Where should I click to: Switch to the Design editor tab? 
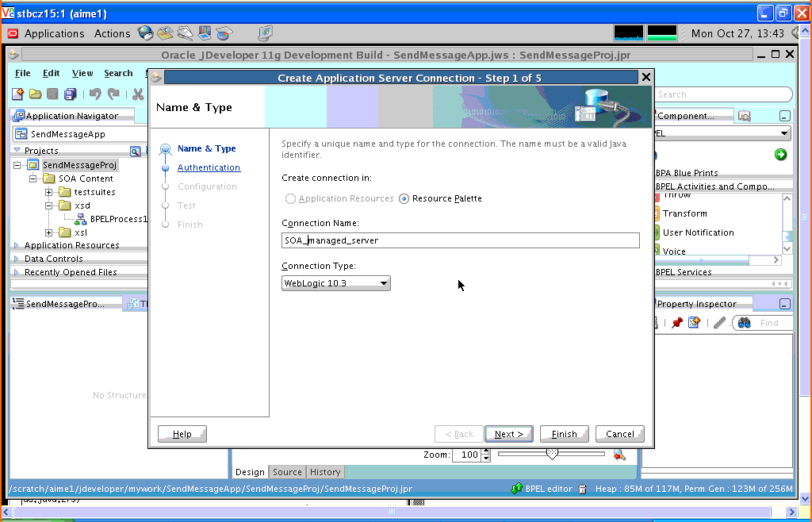[250, 472]
